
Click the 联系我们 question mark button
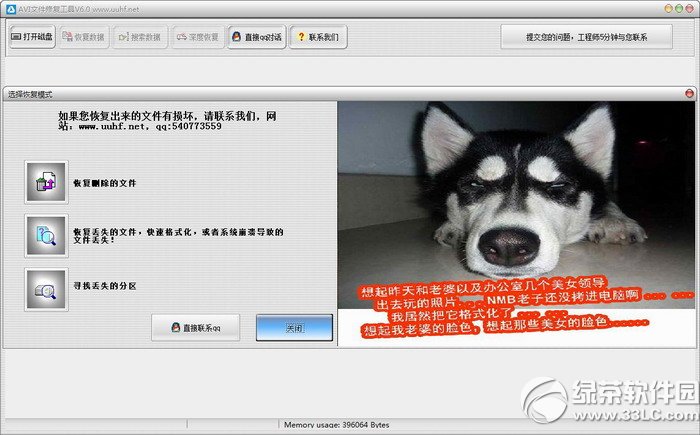[318, 37]
